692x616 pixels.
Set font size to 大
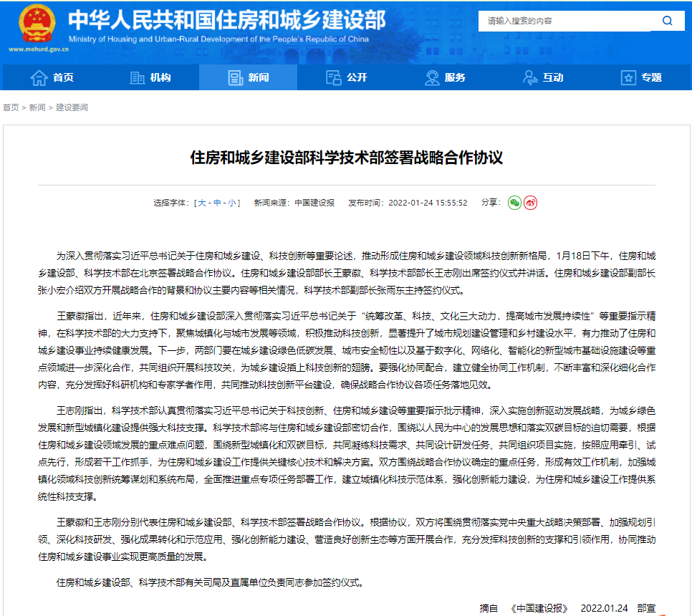(x=202, y=203)
